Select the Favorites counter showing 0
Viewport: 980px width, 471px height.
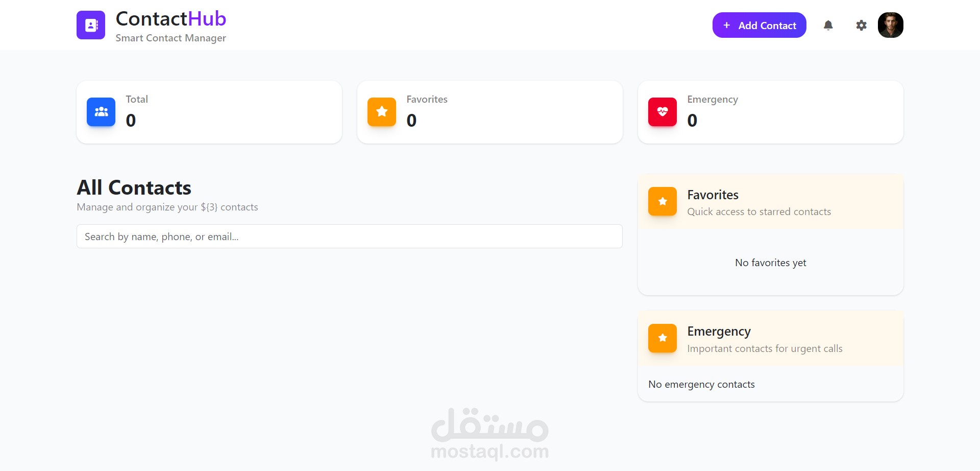411,121
